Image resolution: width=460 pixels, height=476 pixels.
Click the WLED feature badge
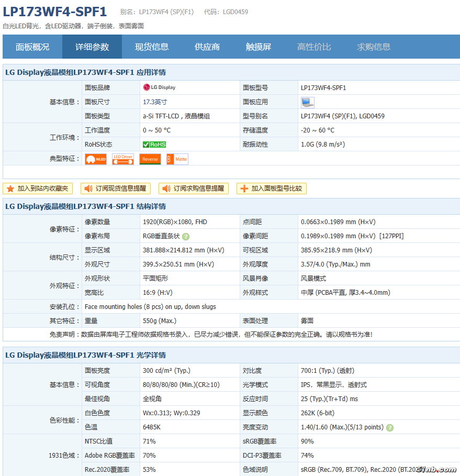pyautogui.click(x=96, y=159)
